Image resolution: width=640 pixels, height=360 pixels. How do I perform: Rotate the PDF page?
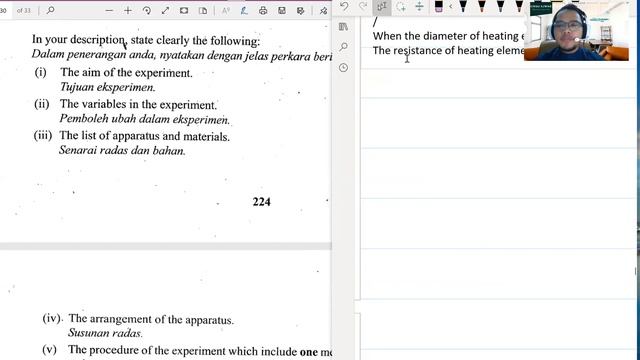click(147, 11)
